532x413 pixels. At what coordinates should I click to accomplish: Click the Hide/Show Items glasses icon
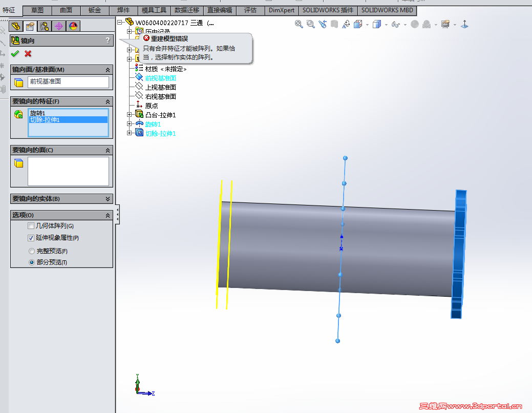point(396,25)
